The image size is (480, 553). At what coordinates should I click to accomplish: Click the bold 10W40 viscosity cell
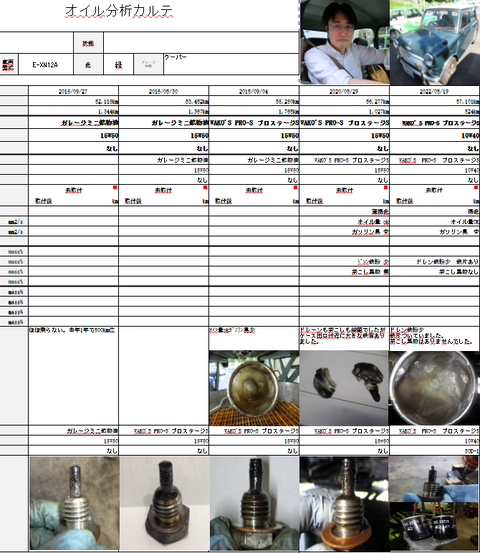435,136
